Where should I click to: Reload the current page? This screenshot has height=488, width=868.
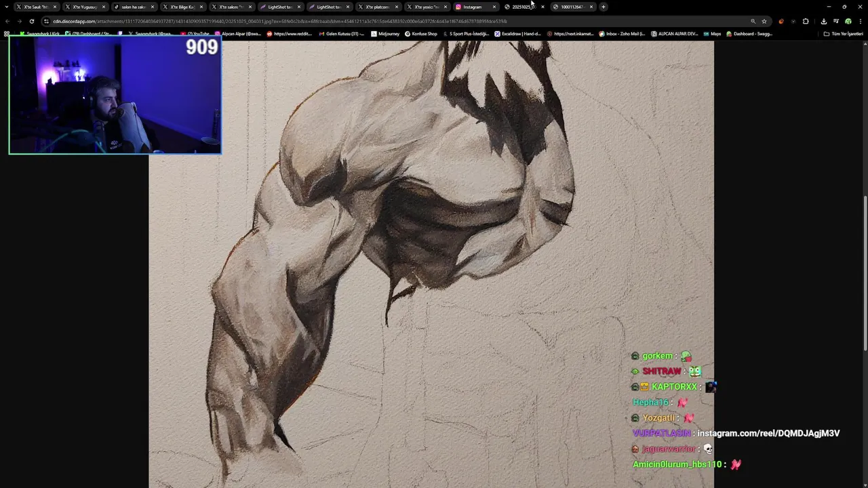pyautogui.click(x=32, y=21)
